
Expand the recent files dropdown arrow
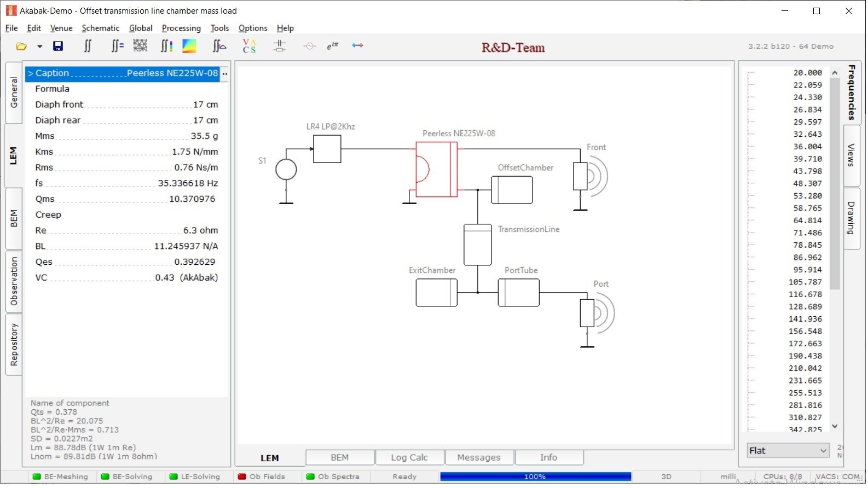pyautogui.click(x=39, y=47)
